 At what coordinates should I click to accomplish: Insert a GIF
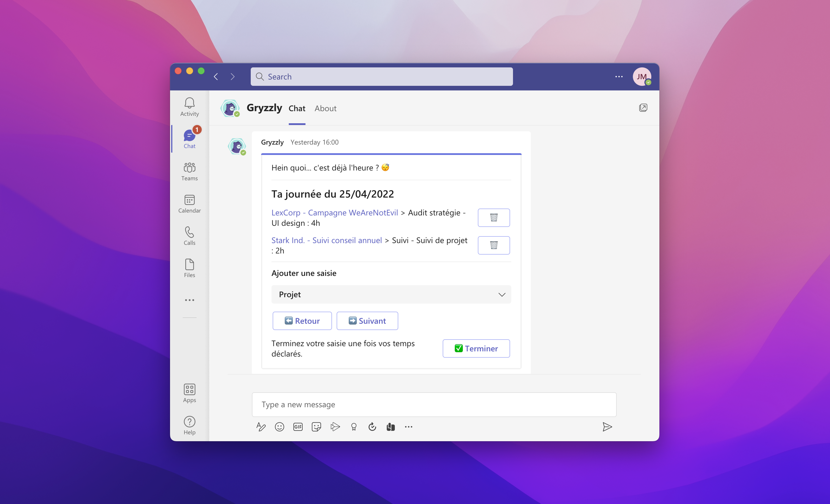298,427
